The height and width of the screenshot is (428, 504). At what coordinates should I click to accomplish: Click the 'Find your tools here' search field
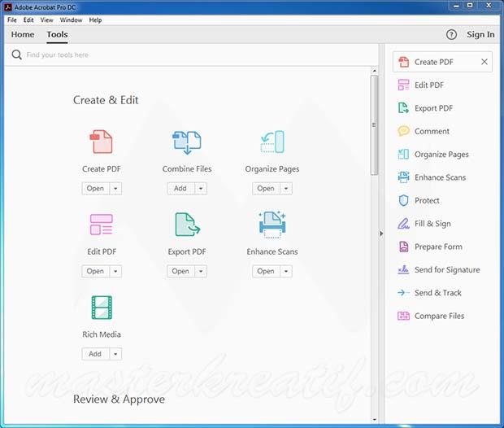(x=193, y=55)
